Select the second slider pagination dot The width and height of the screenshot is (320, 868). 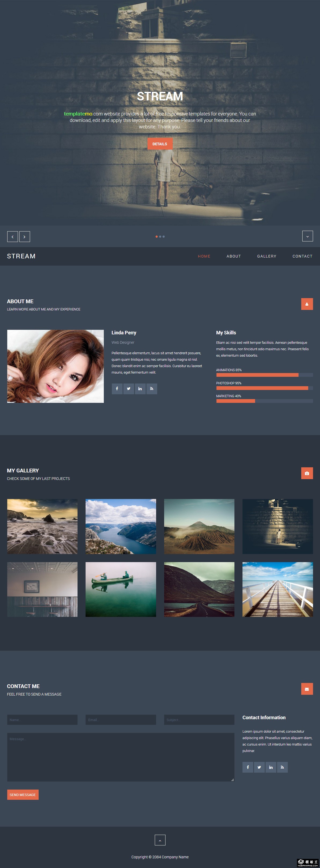160,237
